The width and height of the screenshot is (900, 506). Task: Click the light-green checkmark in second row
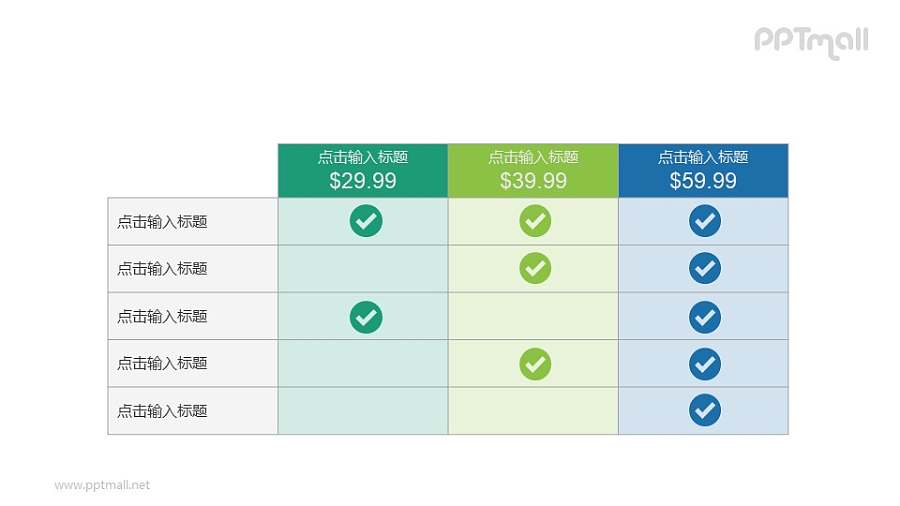tap(535, 268)
